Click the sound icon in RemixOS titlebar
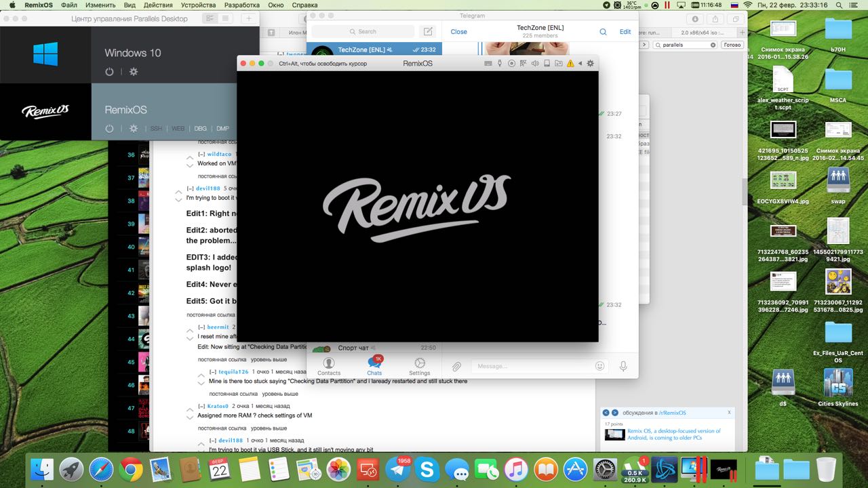This screenshot has height=488, width=868. [535, 64]
